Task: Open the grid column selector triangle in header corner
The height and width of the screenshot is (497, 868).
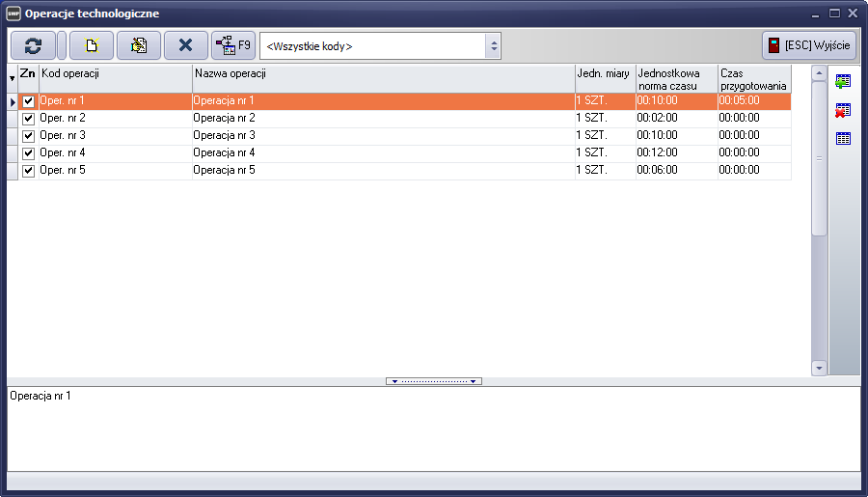Action: pyautogui.click(x=13, y=79)
